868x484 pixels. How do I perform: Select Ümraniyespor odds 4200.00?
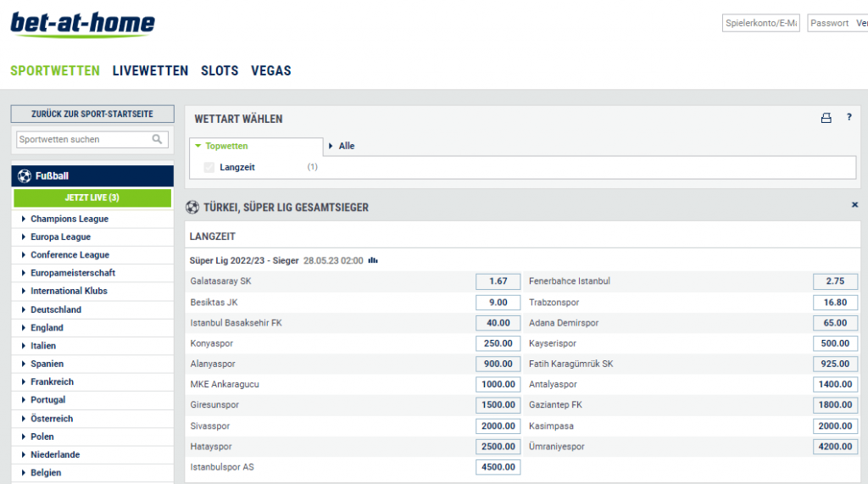(835, 447)
